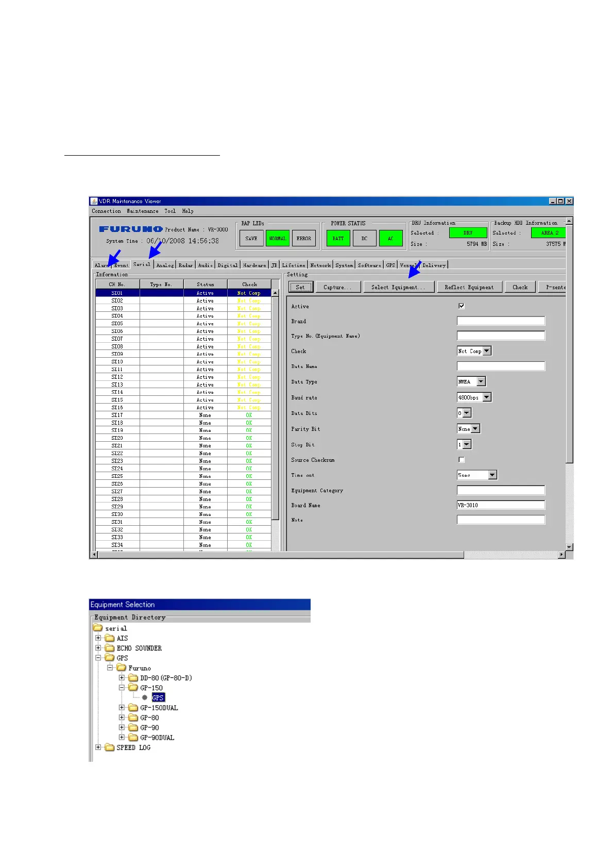Switch to the Software tab
This screenshot has height=868, width=613.
[x=369, y=265]
